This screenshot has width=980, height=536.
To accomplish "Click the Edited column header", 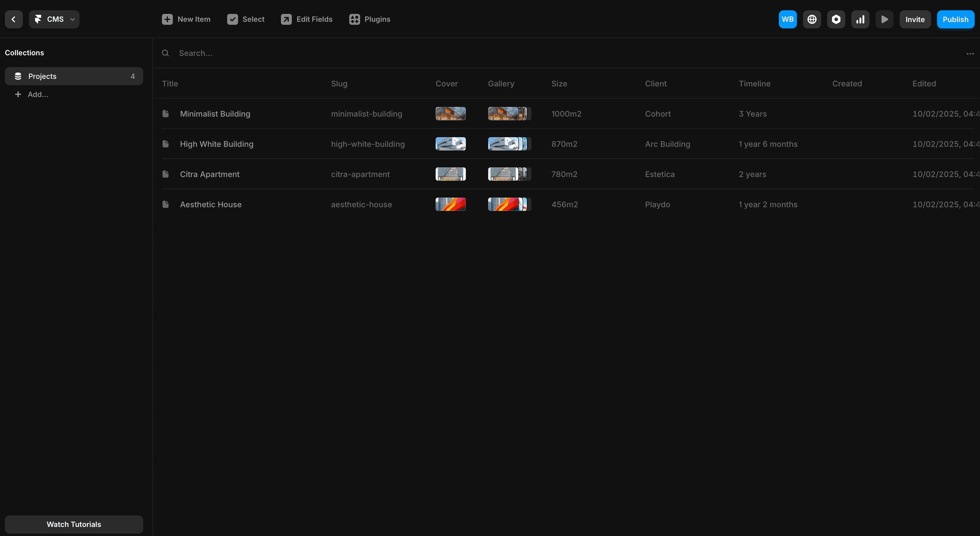I will pyautogui.click(x=924, y=84).
